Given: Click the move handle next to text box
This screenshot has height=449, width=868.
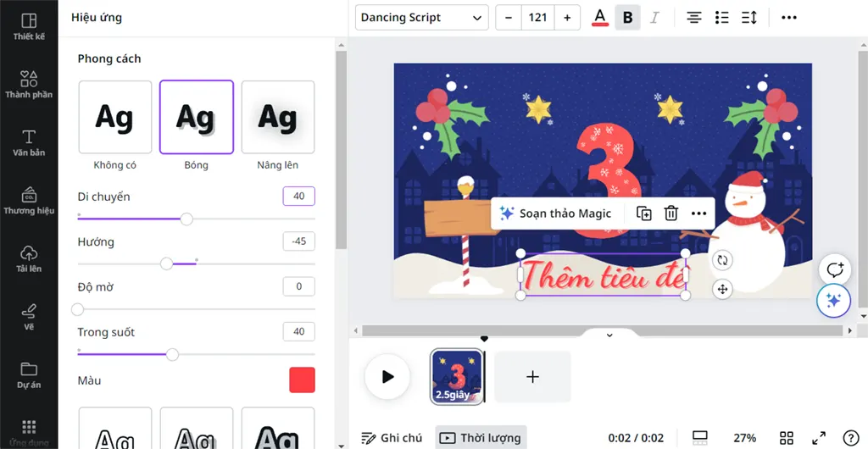Looking at the screenshot, I should coord(722,289).
